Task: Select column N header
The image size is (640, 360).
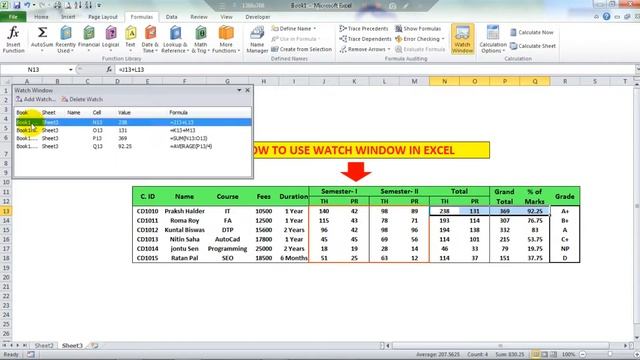Action: coord(444,82)
